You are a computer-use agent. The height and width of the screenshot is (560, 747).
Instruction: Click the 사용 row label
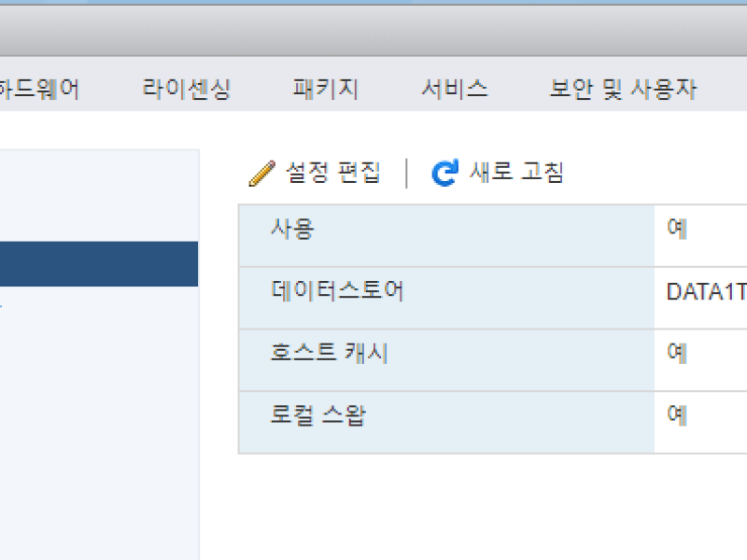coord(292,229)
